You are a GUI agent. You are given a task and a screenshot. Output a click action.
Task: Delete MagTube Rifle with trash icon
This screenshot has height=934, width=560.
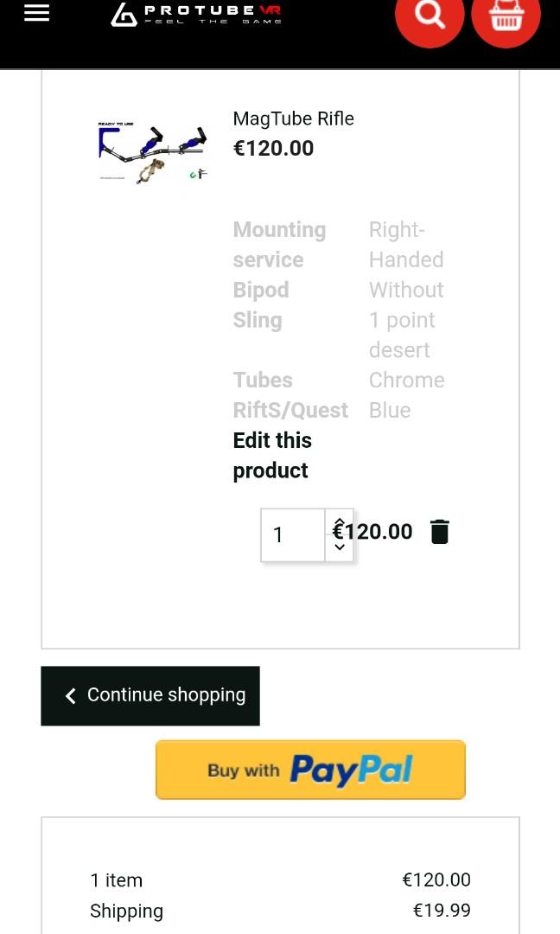coord(440,532)
